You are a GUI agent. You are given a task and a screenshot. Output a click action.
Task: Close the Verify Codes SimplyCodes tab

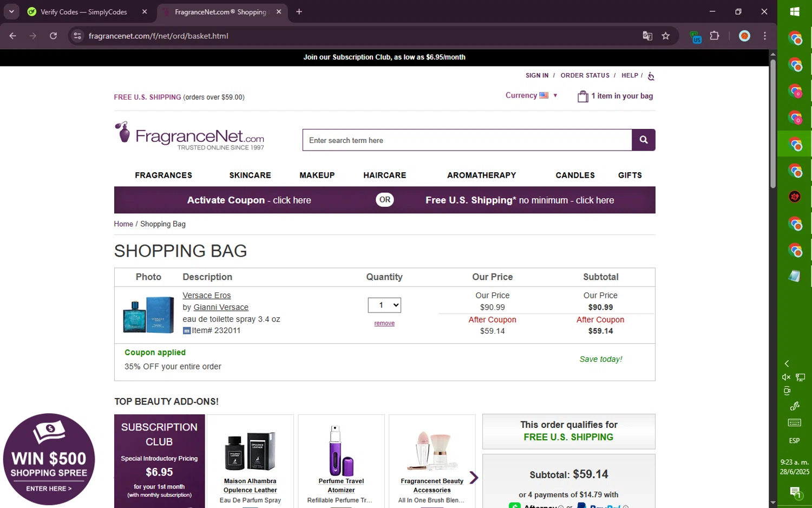145,11
